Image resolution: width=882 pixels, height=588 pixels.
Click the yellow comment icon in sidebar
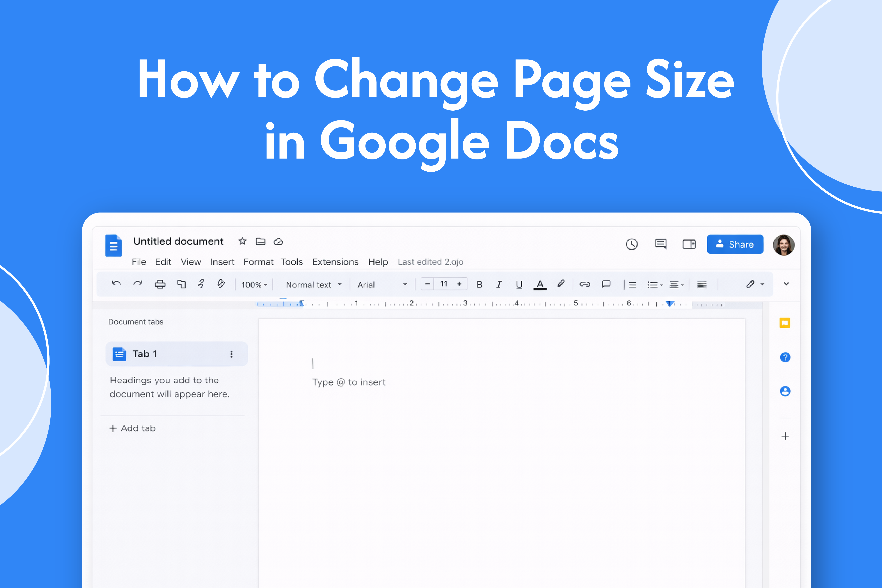785,323
